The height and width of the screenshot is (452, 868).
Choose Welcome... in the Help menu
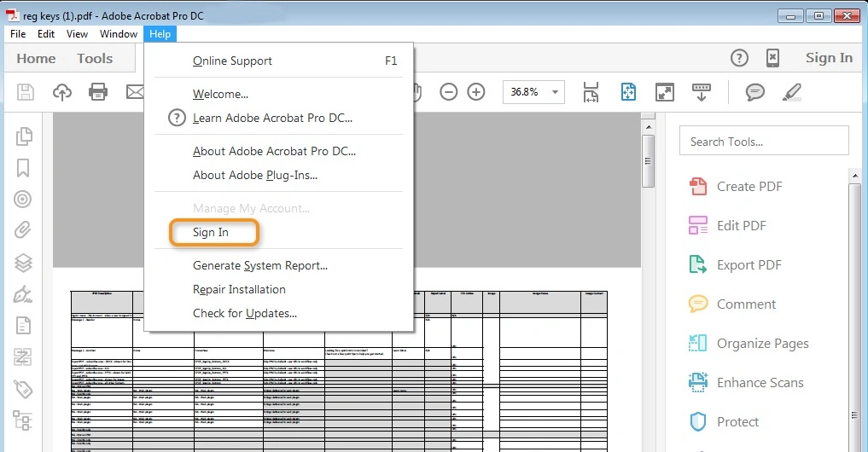pos(278,94)
